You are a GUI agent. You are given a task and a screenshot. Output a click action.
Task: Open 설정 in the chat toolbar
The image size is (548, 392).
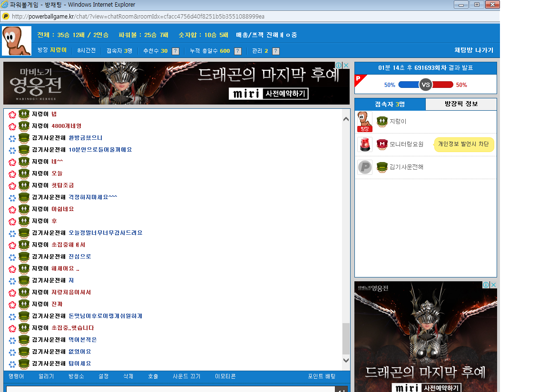click(x=103, y=376)
